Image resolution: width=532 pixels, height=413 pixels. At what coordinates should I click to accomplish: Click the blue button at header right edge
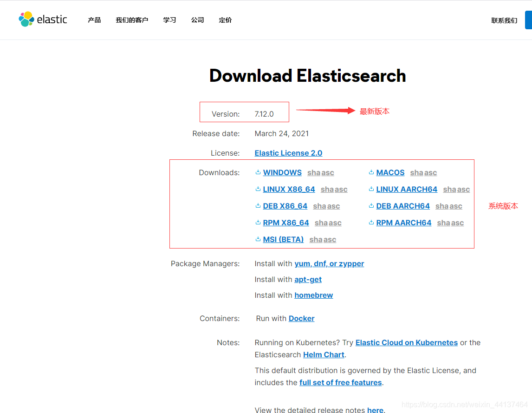tap(529, 20)
